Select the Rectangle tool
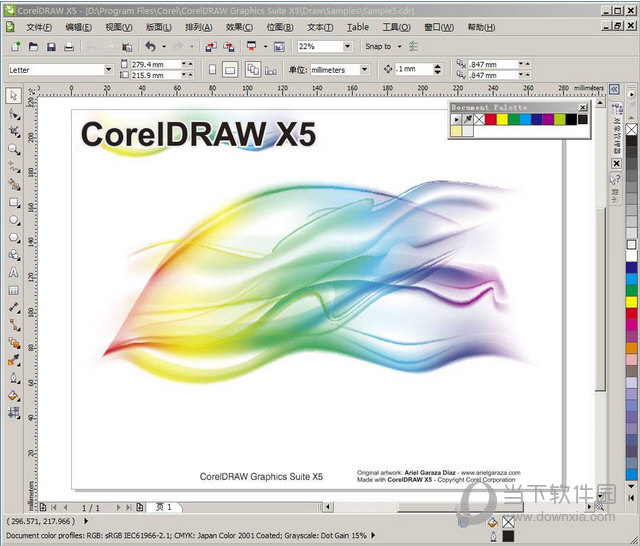This screenshot has width=640, height=546. 14,202
